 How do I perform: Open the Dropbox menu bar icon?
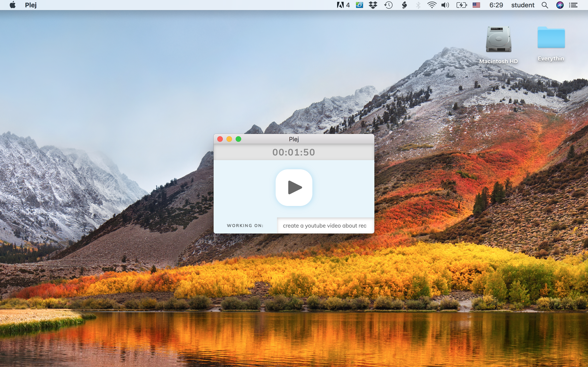[x=373, y=5]
